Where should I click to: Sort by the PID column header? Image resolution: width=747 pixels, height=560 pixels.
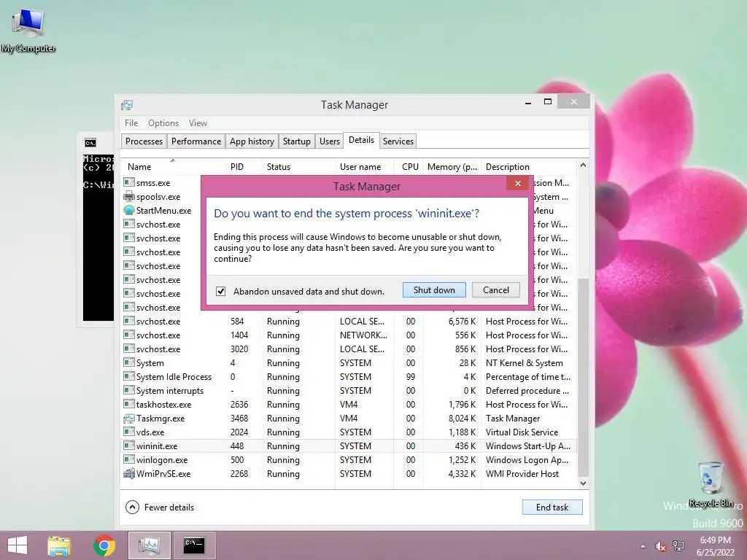click(x=243, y=167)
